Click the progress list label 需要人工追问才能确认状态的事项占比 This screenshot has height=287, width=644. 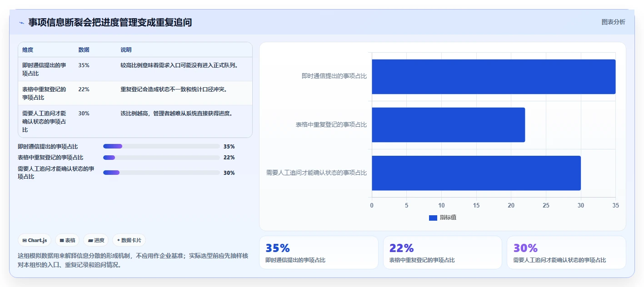click(x=56, y=173)
